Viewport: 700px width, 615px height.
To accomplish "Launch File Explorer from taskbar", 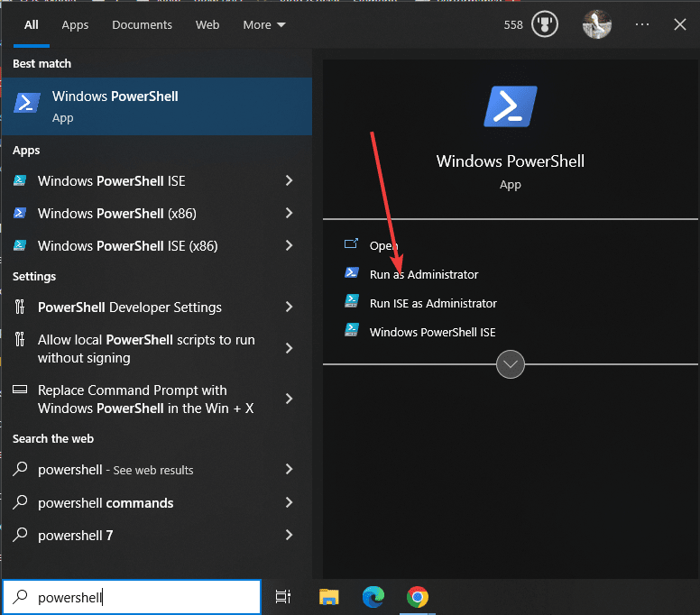I will click(x=329, y=596).
